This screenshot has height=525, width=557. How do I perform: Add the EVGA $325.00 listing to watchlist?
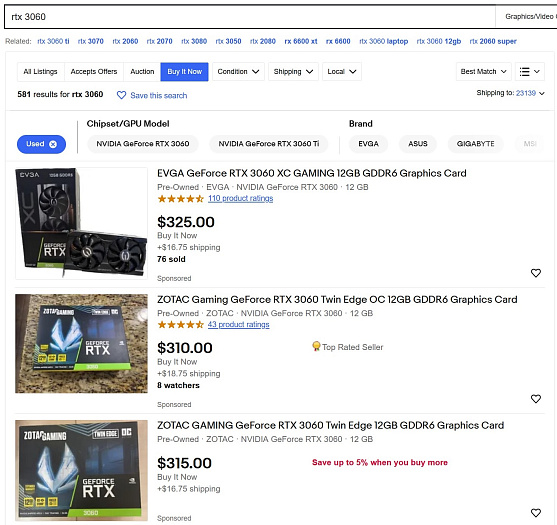536,273
